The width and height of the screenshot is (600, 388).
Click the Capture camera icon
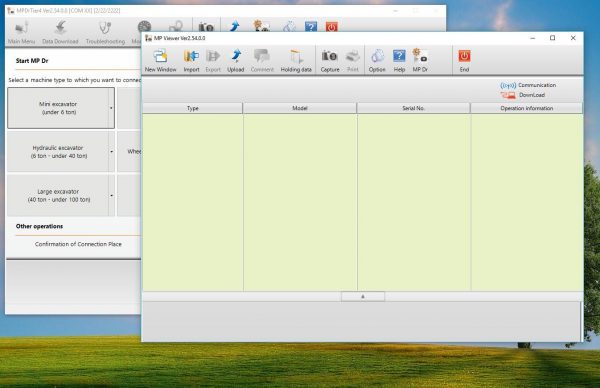(330, 60)
